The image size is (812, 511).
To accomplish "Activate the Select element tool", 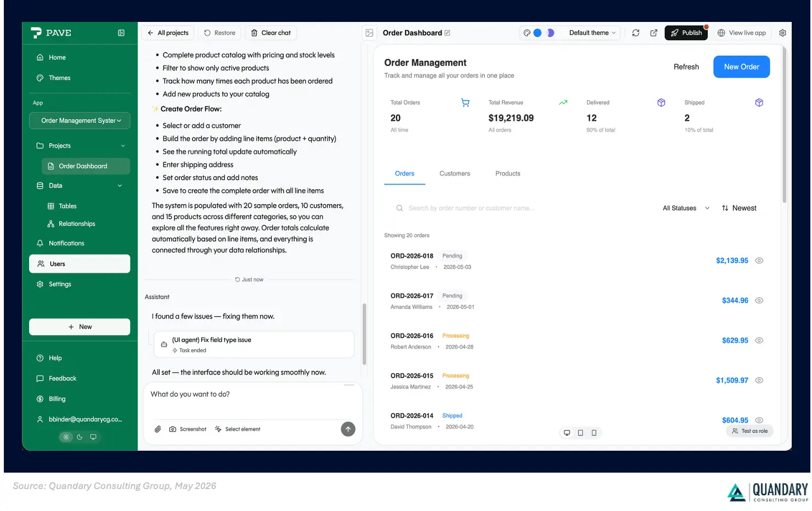I will (238, 429).
